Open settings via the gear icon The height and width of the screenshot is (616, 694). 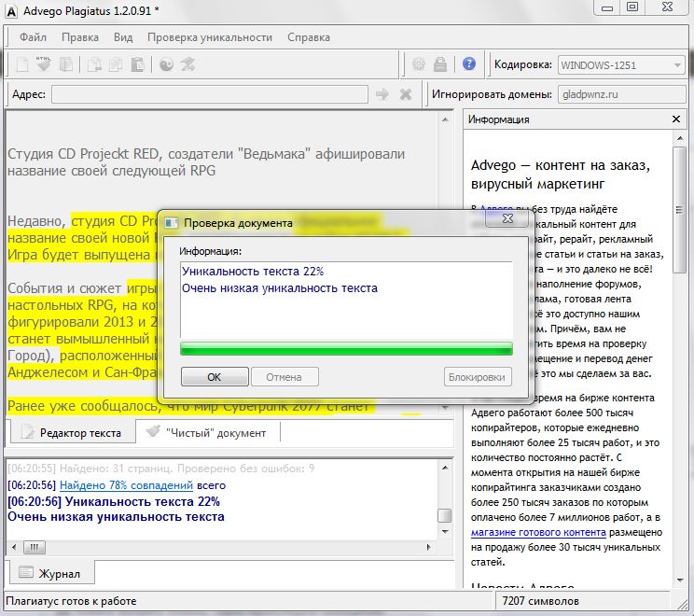pyautogui.click(x=418, y=64)
